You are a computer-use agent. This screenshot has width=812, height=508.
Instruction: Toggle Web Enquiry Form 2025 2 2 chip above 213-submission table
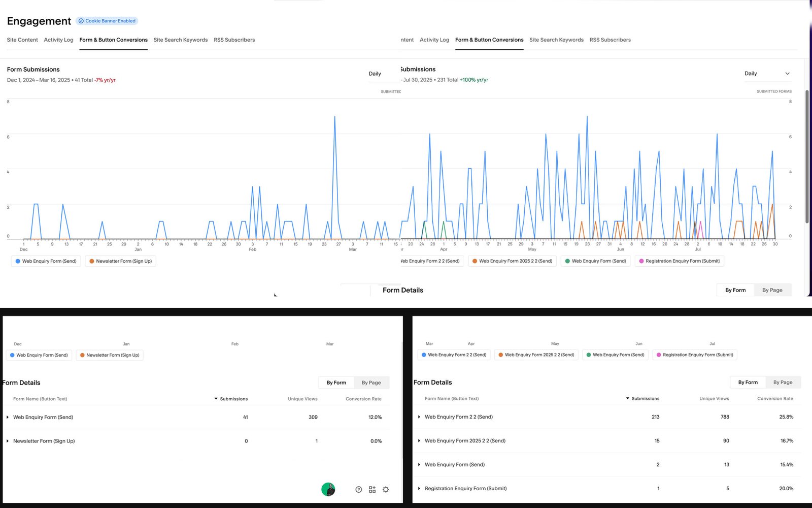point(536,355)
